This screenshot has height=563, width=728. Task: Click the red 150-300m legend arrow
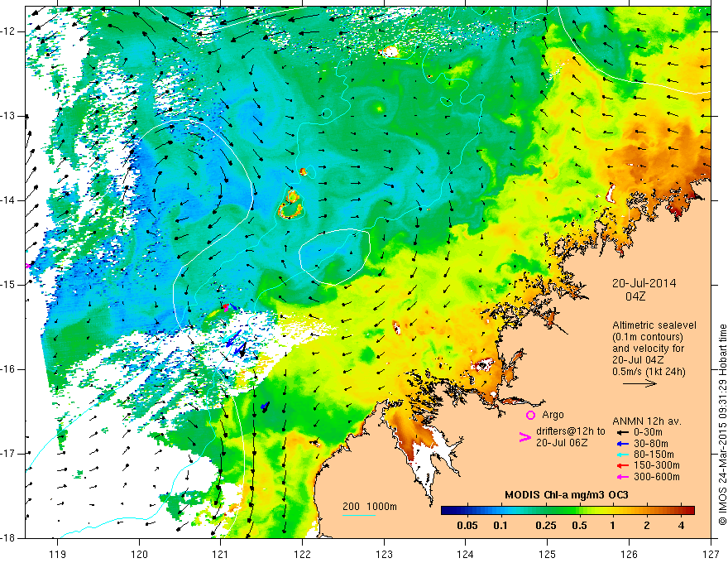[x=623, y=466]
